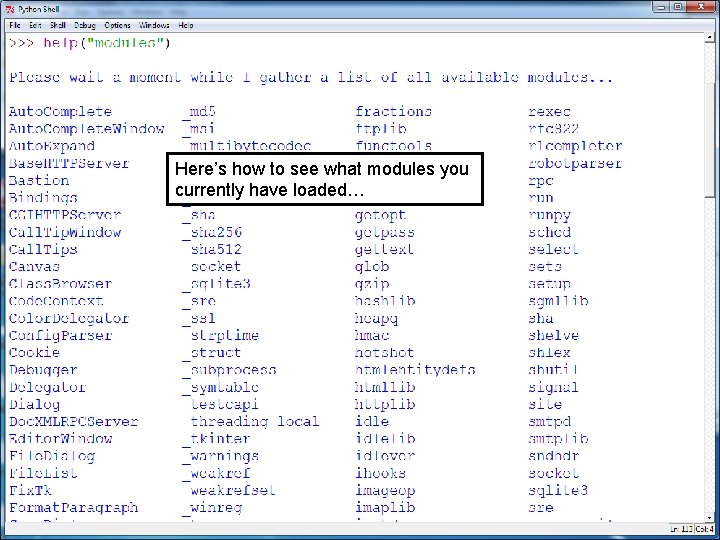Click the AutoCompleteWindow module name
The height and width of the screenshot is (540, 720).
tap(86, 129)
